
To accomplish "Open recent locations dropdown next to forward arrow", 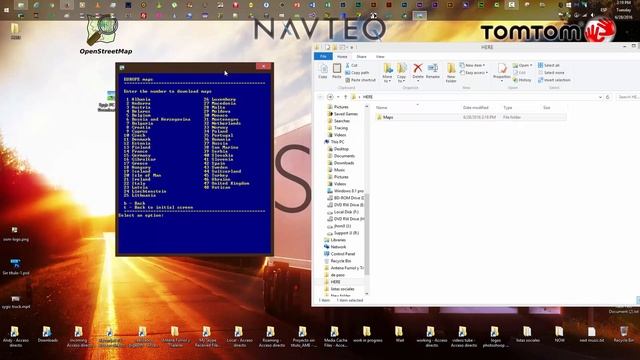I will point(338,97).
